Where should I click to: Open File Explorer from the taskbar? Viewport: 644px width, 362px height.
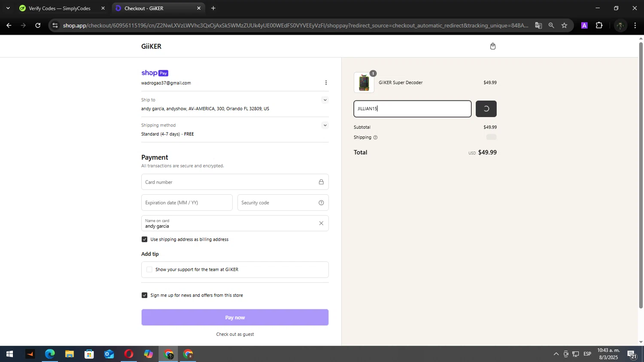[70, 354]
